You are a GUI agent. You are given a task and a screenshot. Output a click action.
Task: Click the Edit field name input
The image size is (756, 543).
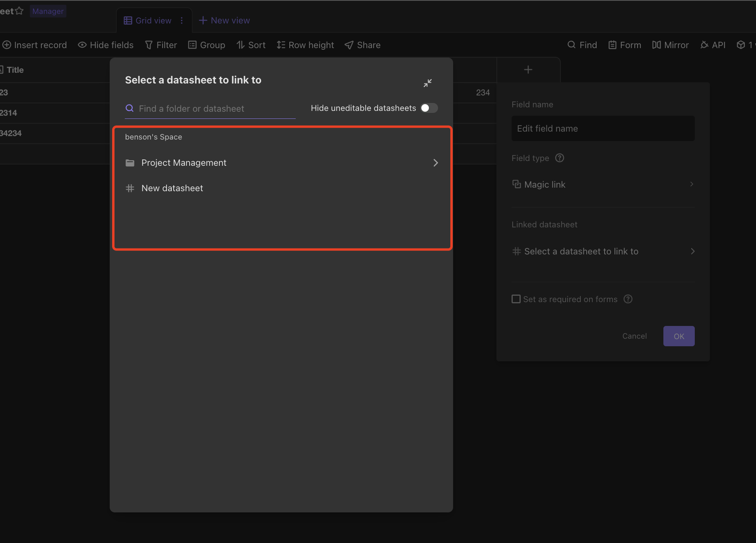coord(603,128)
